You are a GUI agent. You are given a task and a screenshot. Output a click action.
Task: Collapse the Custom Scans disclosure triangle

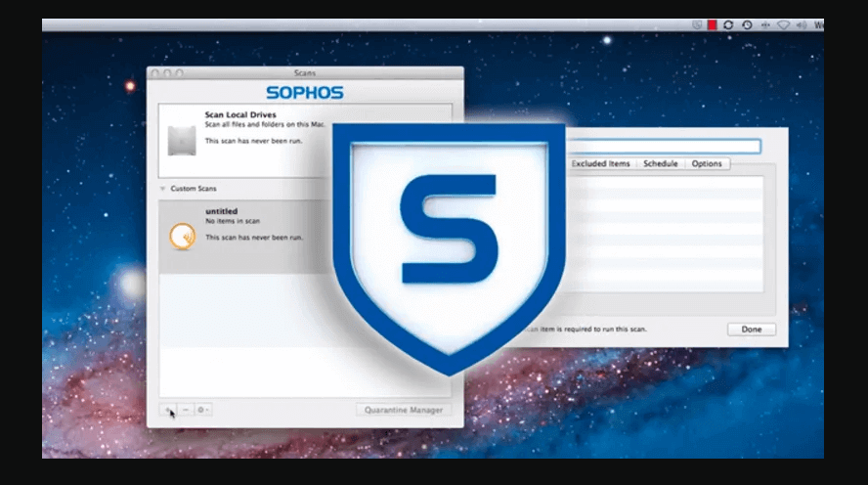click(162, 189)
